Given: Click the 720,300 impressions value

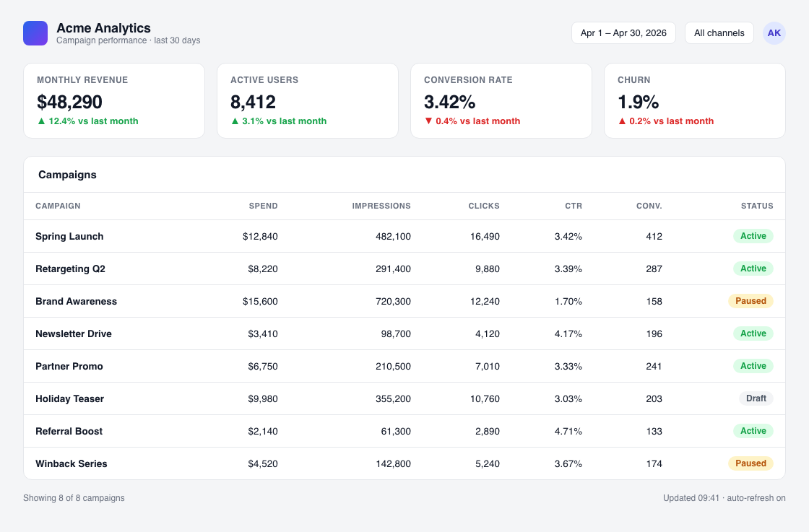Looking at the screenshot, I should coord(393,302).
